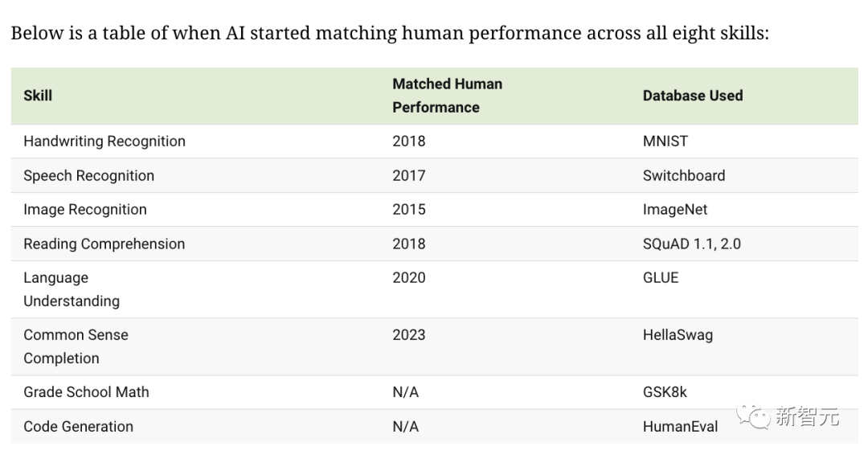The height and width of the screenshot is (455, 868).
Task: Click the Common Sense Completion cell
Action: 76,346
